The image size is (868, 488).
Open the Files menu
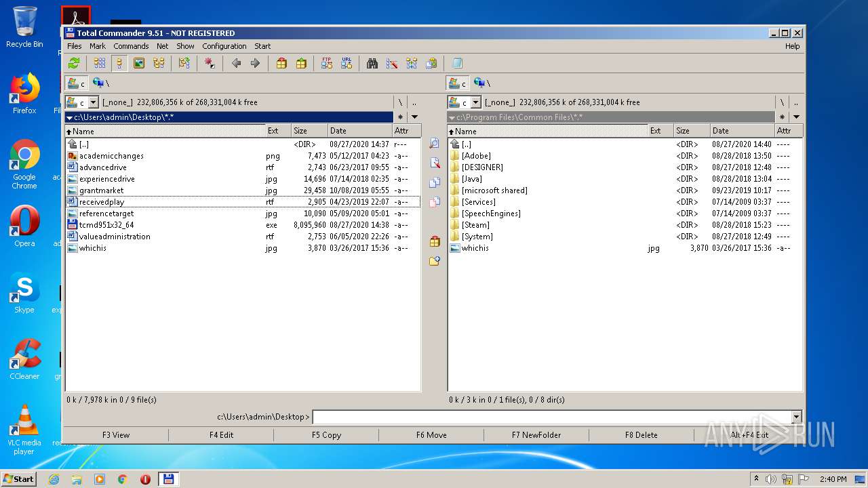(75, 46)
